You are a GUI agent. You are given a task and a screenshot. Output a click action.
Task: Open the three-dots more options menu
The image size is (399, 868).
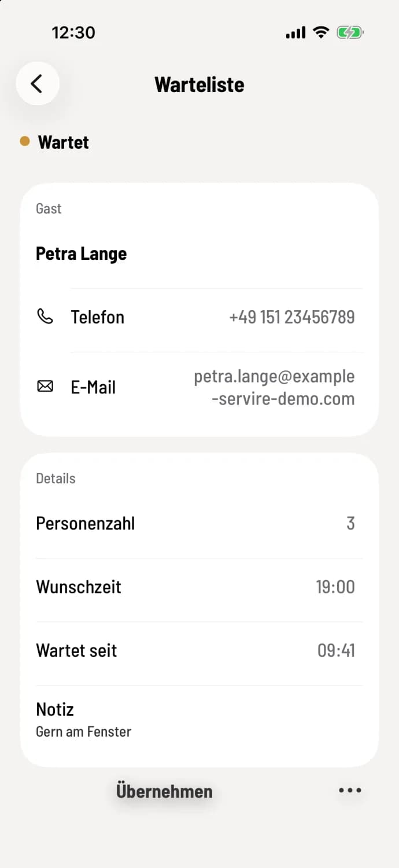point(350,790)
